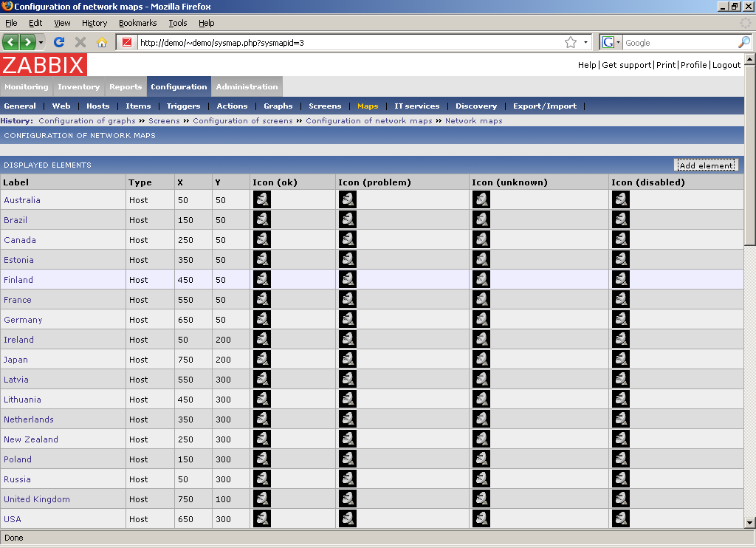Click the URL address field
This screenshot has width=756, height=548.
(351, 42)
